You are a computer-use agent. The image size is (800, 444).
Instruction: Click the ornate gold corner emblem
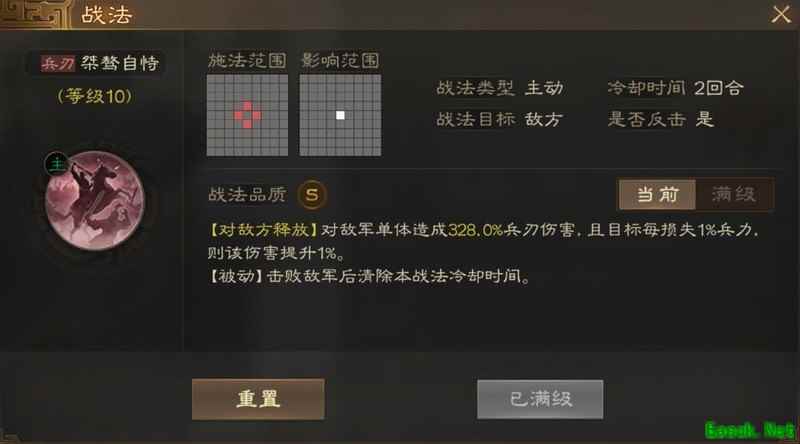(35, 14)
